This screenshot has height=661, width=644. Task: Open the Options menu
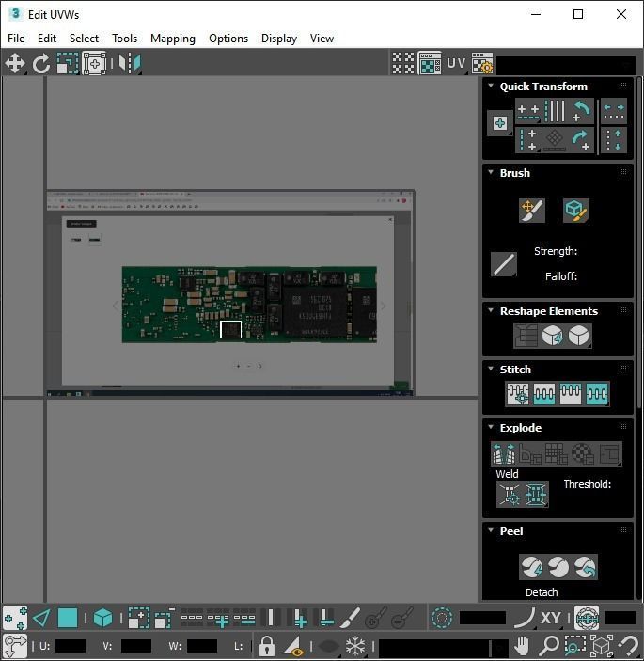click(x=228, y=39)
